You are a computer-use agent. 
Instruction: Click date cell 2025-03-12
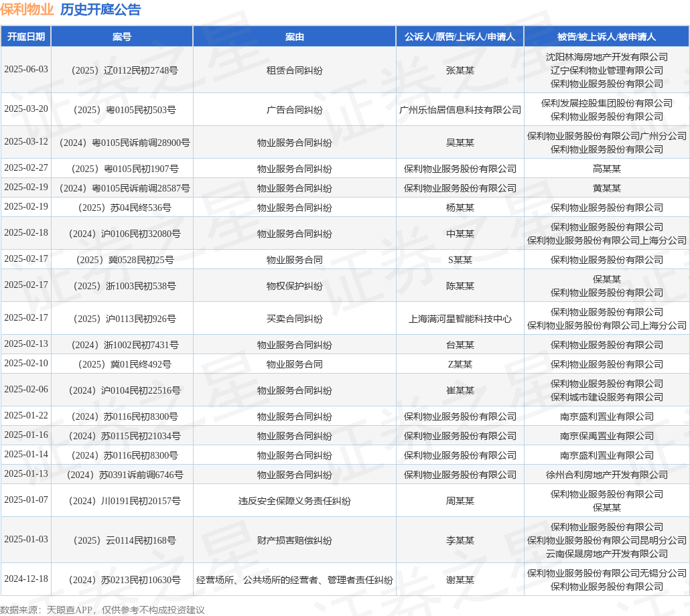click(26, 142)
